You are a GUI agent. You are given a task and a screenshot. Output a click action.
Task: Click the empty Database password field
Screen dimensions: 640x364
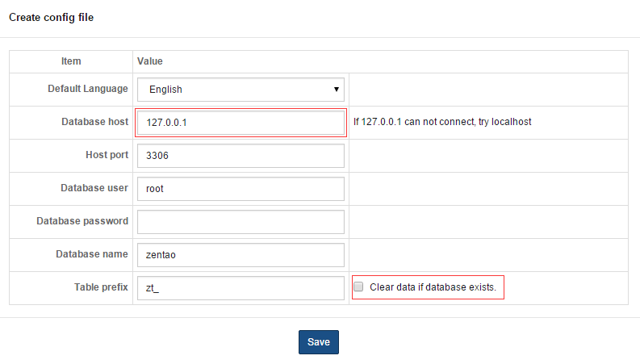tap(241, 222)
